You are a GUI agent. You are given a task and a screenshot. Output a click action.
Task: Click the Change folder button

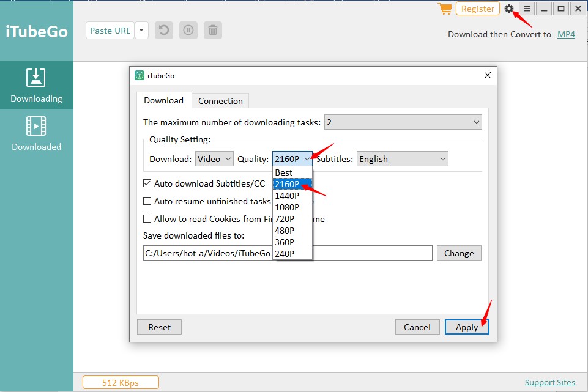pos(459,253)
